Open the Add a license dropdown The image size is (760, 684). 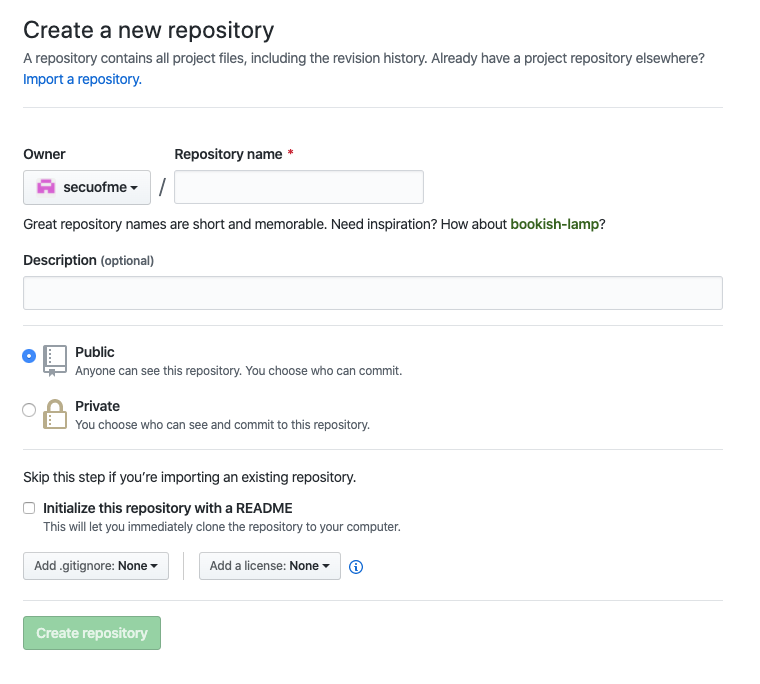tap(269, 566)
